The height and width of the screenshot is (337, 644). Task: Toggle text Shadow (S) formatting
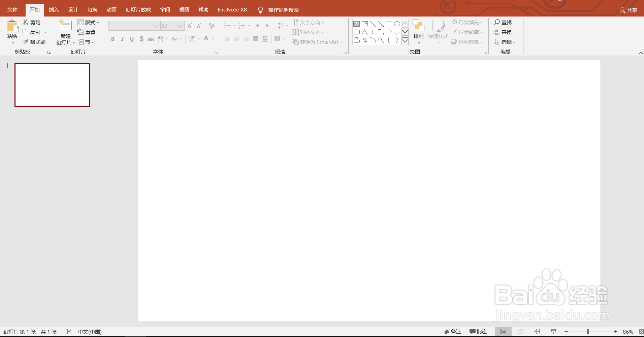tap(141, 39)
